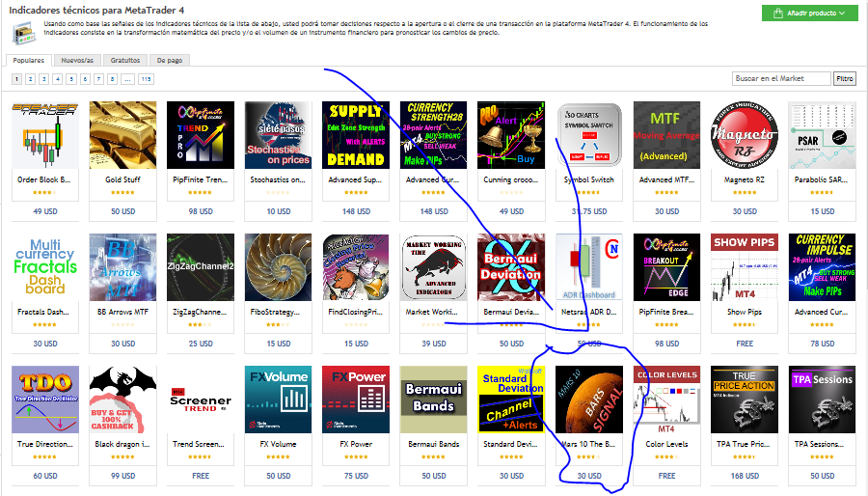Switch to the Gratuitos tab
Image resolution: width=868 pixels, height=496 pixels.
pos(125,61)
